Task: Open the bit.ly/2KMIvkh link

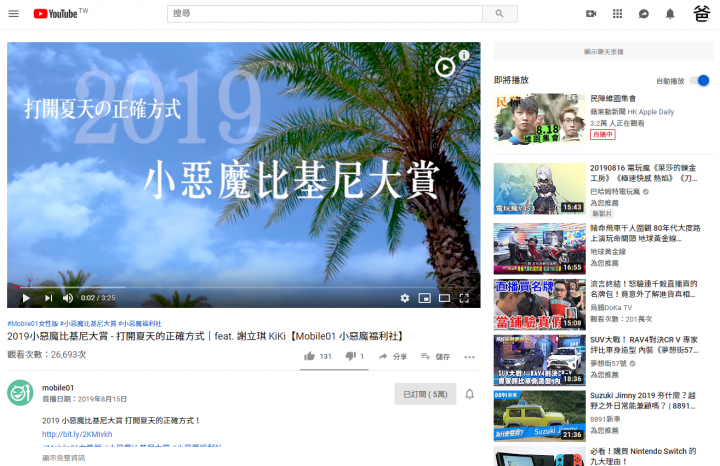Action: [x=77, y=434]
